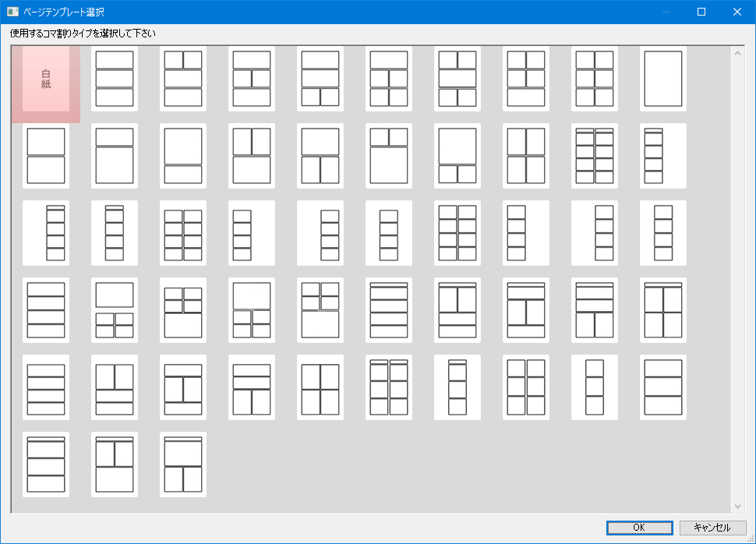Select last-row title-bar layout with split bottom
Image resolution: width=756 pixels, height=544 pixels.
(183, 465)
